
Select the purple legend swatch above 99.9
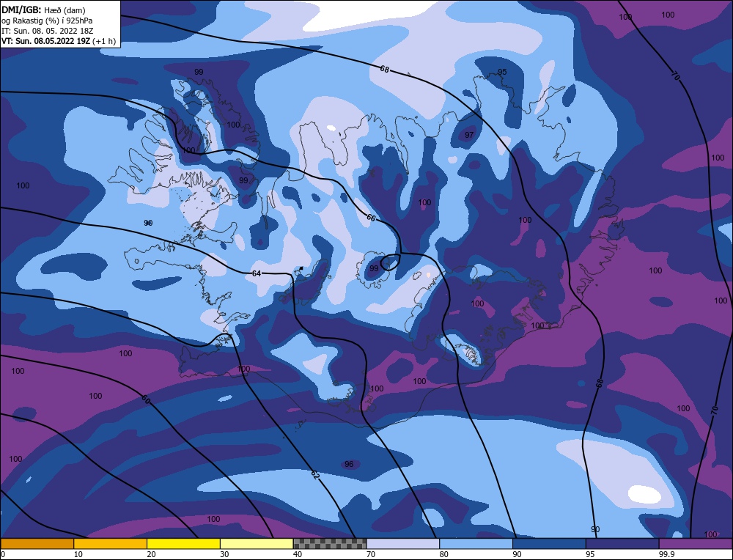(x=696, y=544)
